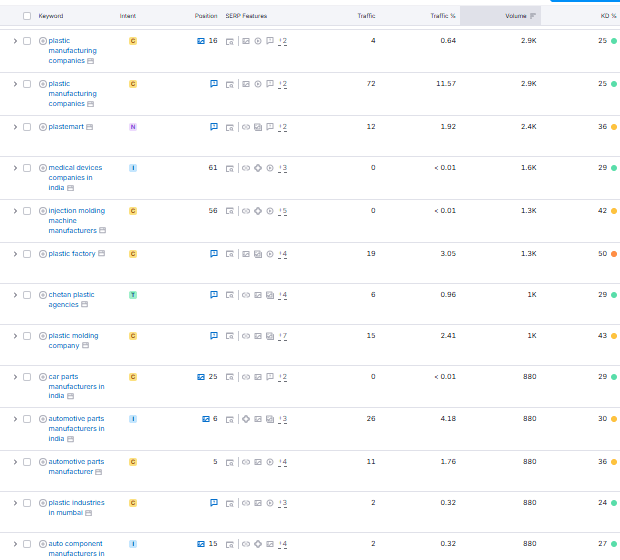Screen dimensions: 620x560
Task: Tick the select-all checkbox in table header
Action: click(27, 16)
